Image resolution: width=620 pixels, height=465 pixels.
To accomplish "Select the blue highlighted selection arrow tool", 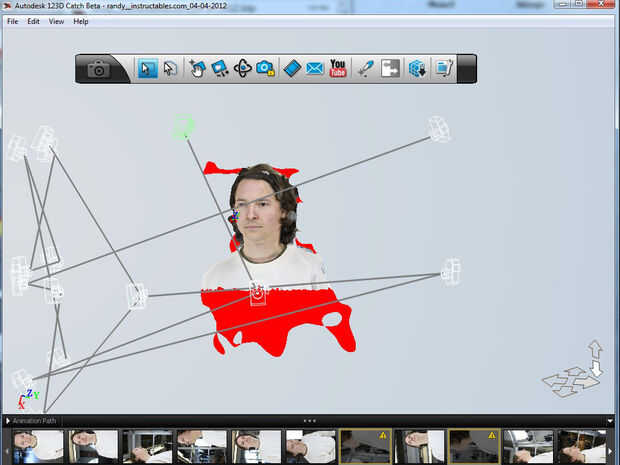I will (x=147, y=68).
